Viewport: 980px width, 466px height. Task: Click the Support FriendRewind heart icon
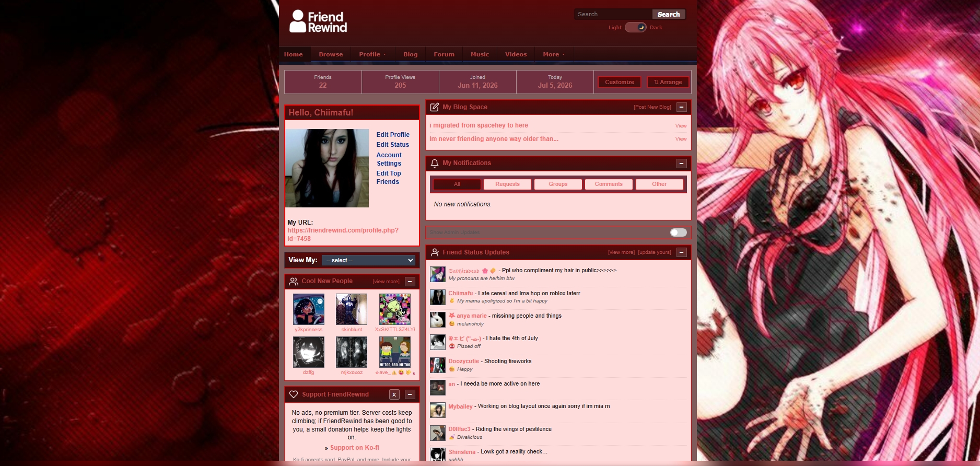294,394
